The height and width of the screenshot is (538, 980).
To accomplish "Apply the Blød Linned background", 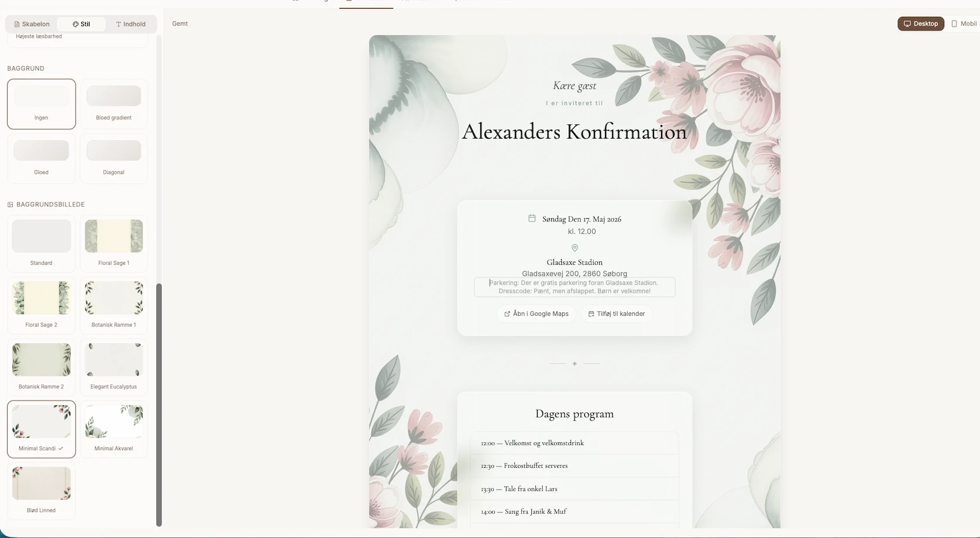I will point(41,490).
